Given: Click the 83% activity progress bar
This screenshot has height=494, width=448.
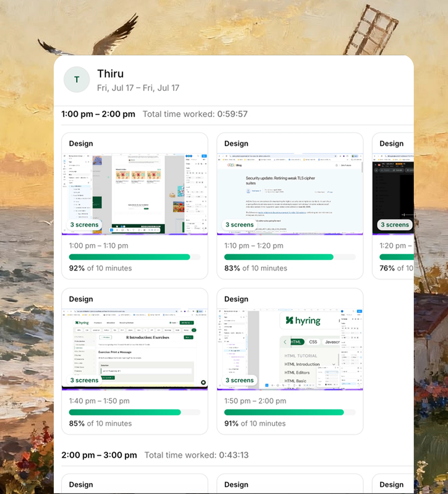Looking at the screenshot, I should coord(290,257).
